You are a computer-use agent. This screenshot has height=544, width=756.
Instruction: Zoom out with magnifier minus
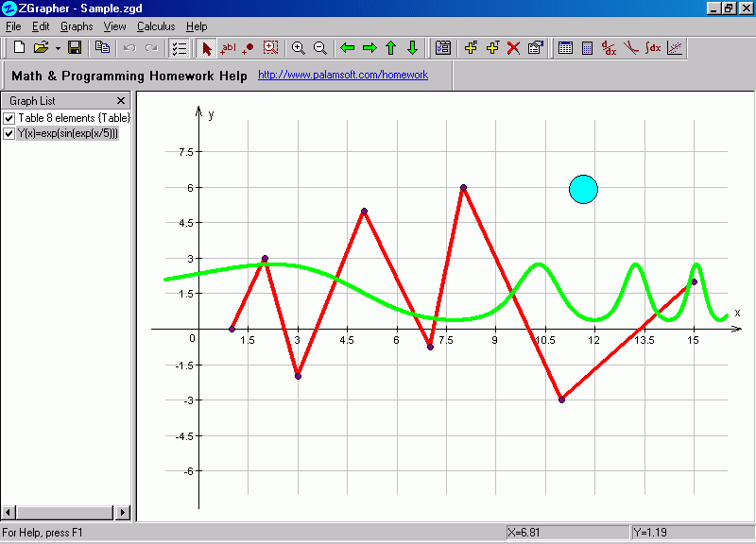320,48
